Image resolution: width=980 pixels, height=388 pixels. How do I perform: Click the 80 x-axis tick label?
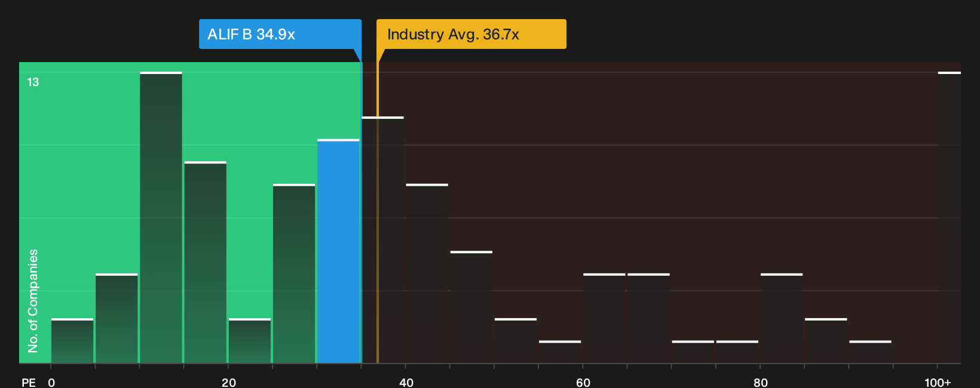761,383
